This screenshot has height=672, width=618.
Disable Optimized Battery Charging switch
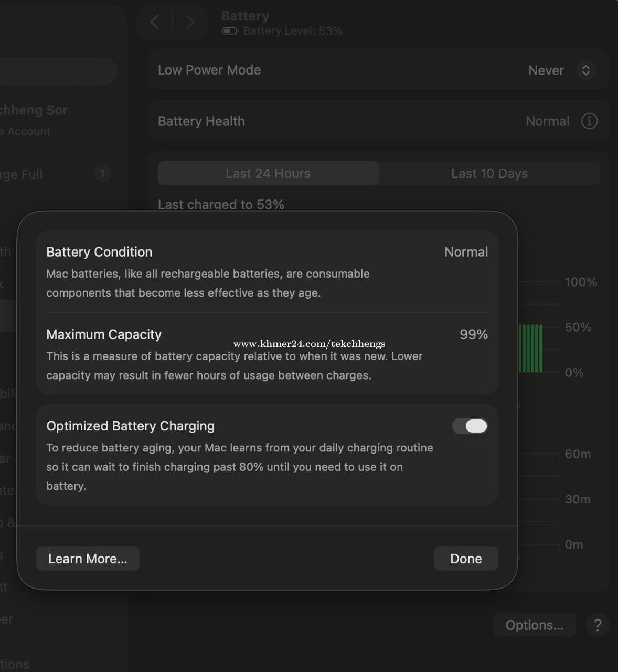[x=470, y=426]
